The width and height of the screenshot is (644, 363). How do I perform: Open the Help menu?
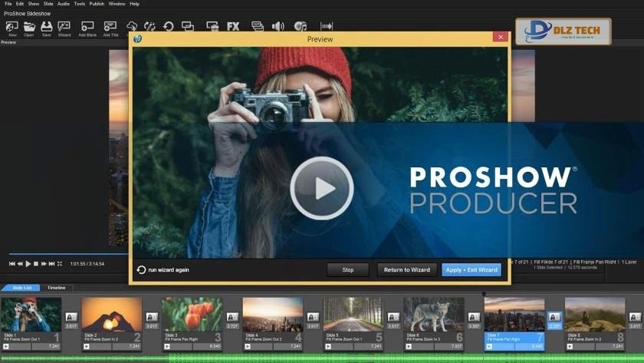134,4
